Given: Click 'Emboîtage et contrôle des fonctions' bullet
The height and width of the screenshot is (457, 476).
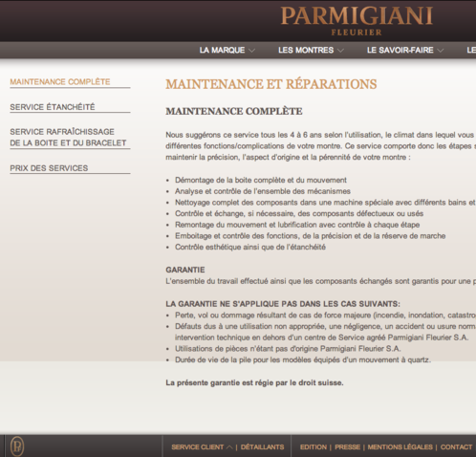Looking at the screenshot, I should (310, 236).
